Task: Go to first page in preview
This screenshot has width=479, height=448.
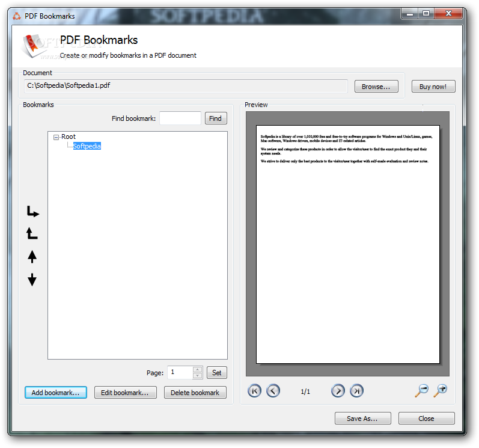Action: (254, 390)
